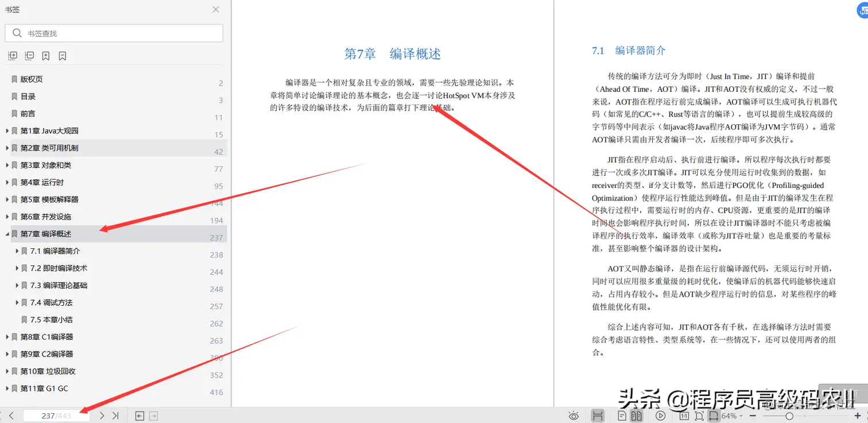Viewport: 868px width, 423px height.
Task: Toggle the two-page book view
Action: 636,415
